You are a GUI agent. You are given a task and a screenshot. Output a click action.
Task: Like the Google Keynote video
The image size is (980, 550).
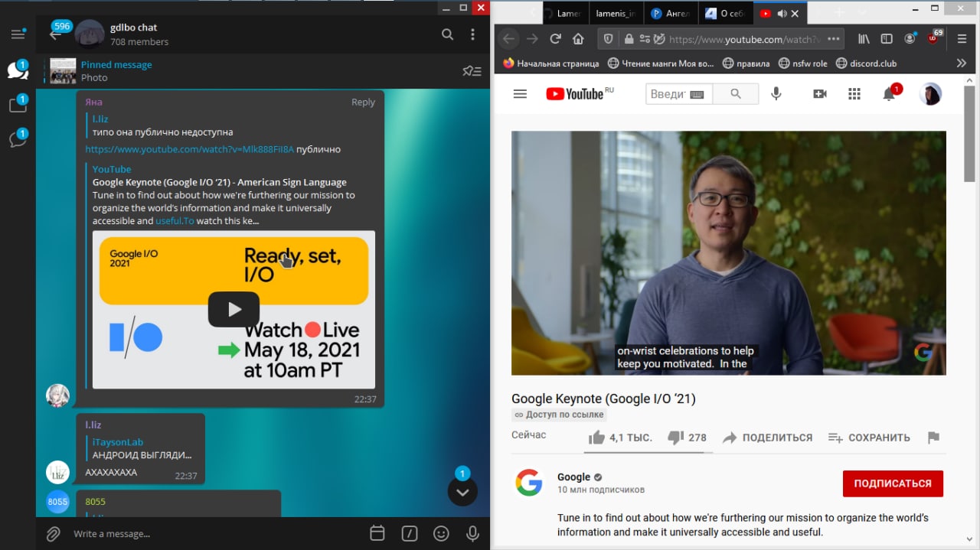619,438
